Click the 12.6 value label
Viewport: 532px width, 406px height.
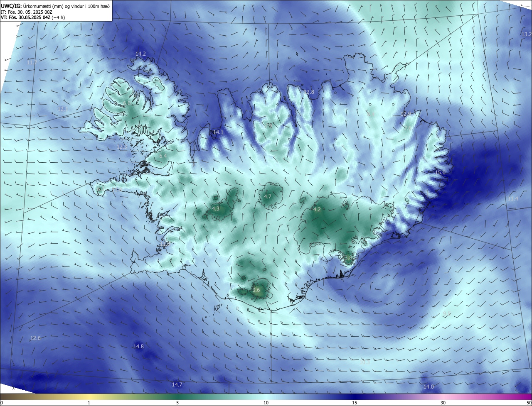[x=36, y=338]
